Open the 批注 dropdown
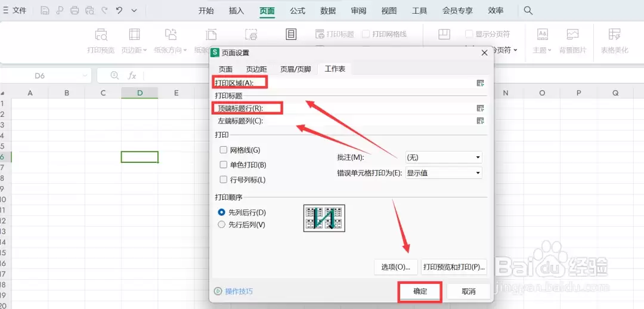Screen dimensions: 644x309 click(444, 157)
